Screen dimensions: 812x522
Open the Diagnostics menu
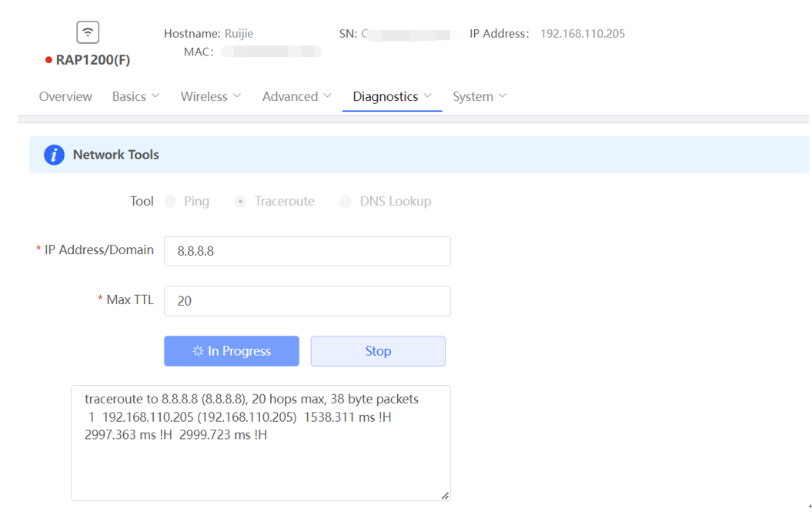click(x=392, y=97)
